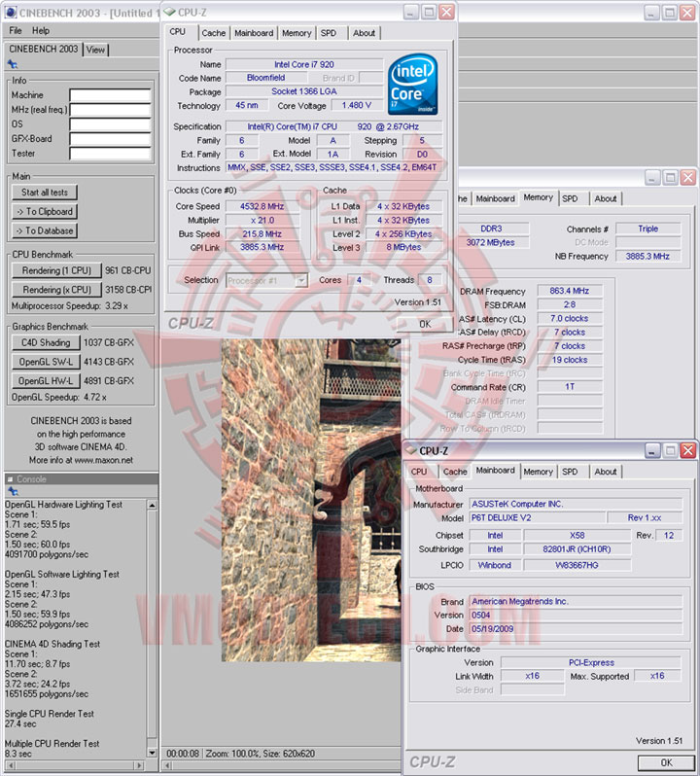Click the Start all tests button
This screenshot has height=776, width=700.
tap(45, 192)
